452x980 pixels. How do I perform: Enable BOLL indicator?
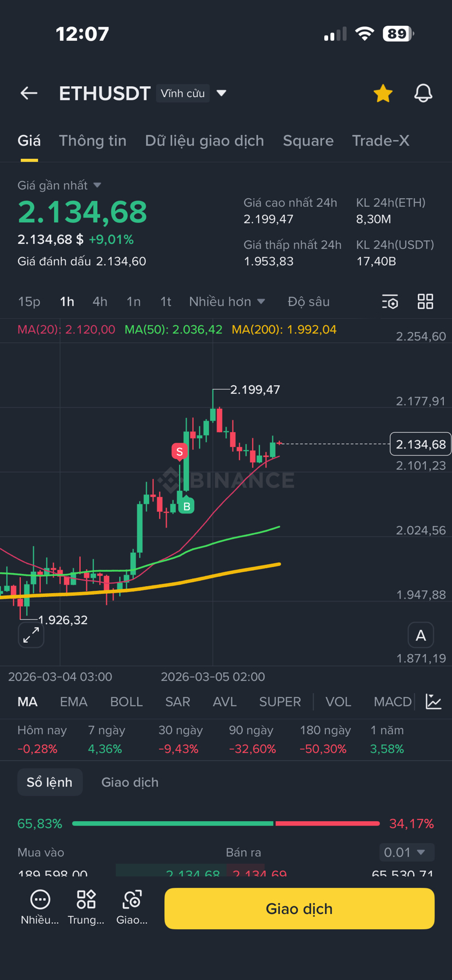127,702
